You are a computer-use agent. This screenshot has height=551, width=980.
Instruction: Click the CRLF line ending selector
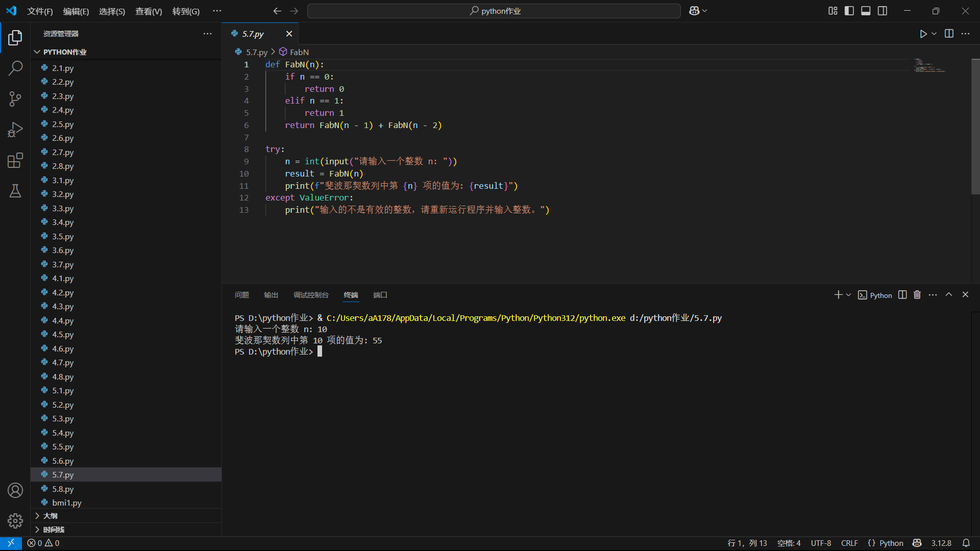(849, 543)
